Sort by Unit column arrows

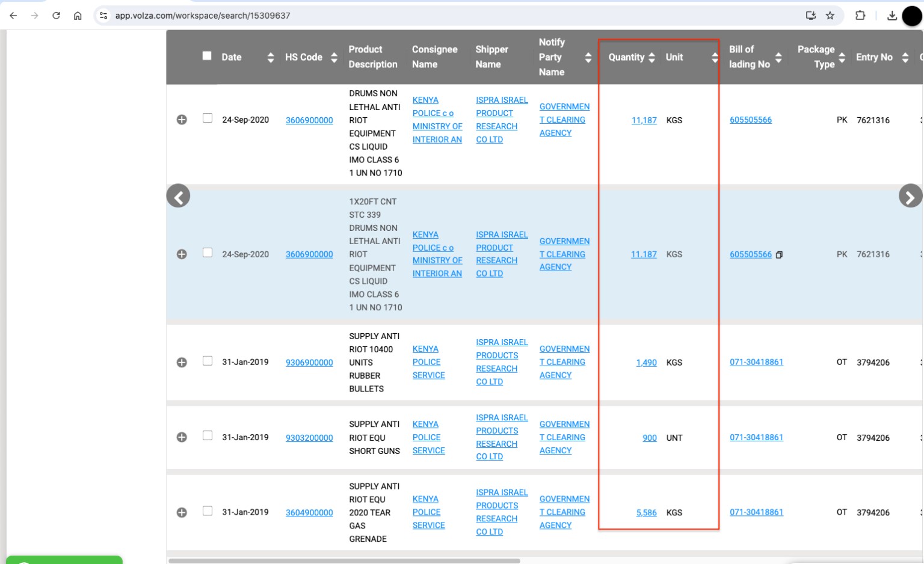(x=715, y=57)
